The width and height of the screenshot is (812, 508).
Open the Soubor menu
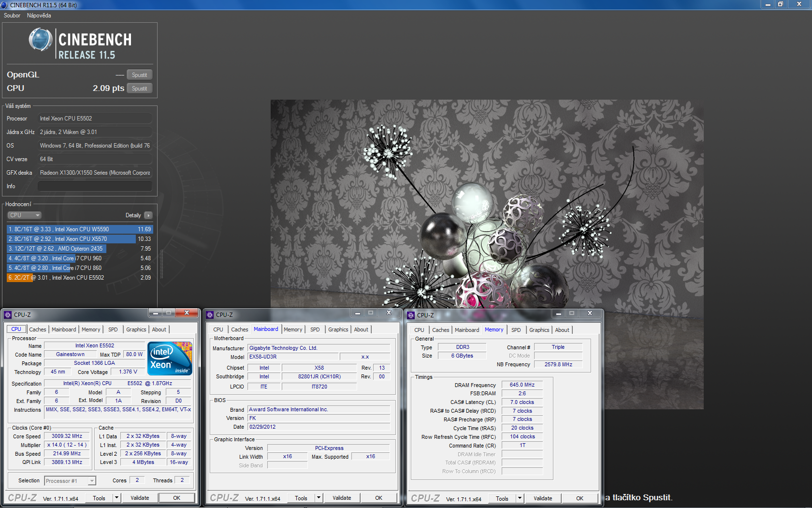point(12,15)
